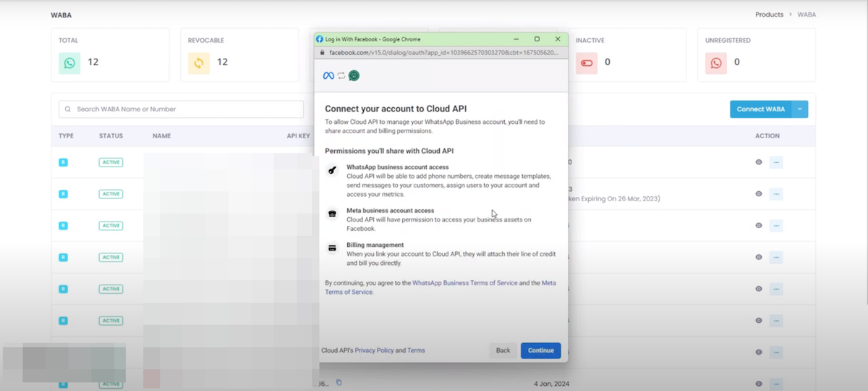
Task: Open the more-actions menu in sixth table row
Action: pyautogui.click(x=776, y=320)
